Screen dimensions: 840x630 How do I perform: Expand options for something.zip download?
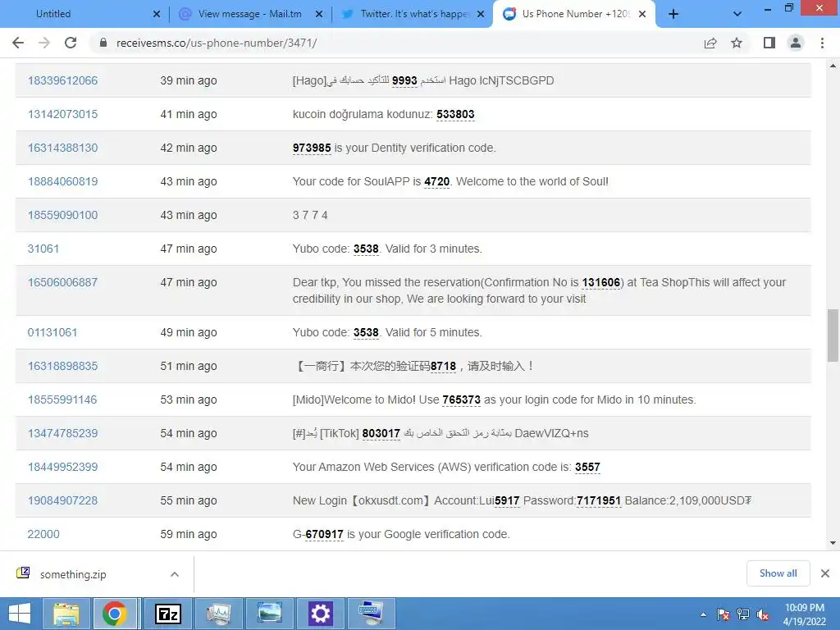[175, 574]
